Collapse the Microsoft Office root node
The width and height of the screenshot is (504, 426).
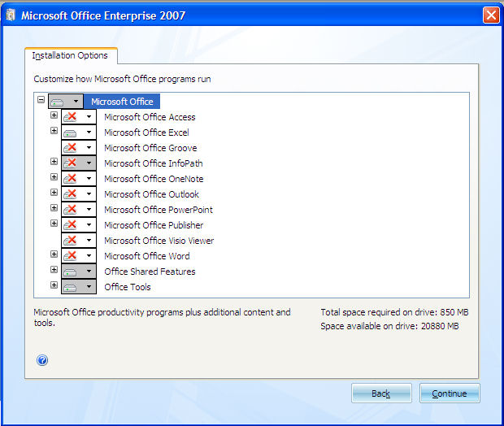pyautogui.click(x=41, y=99)
